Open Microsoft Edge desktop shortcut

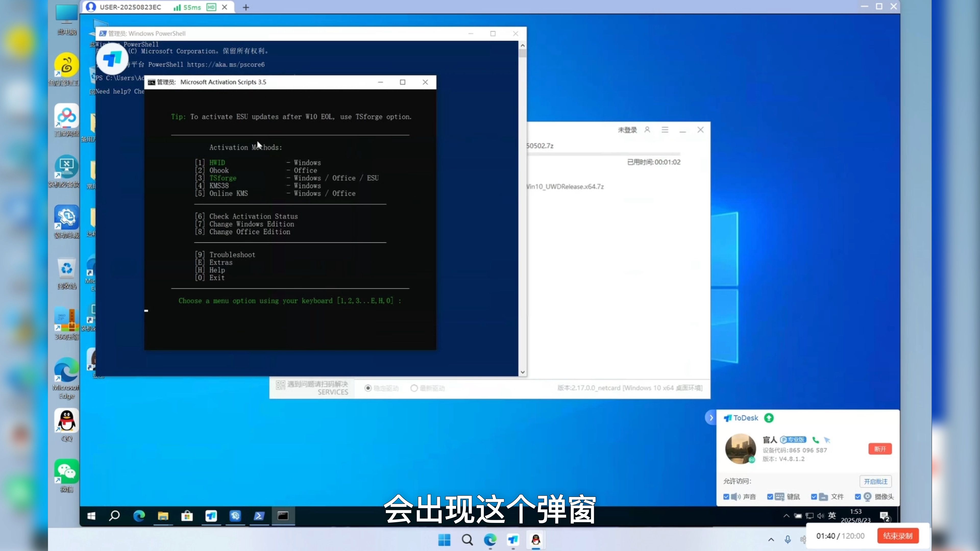click(x=67, y=378)
